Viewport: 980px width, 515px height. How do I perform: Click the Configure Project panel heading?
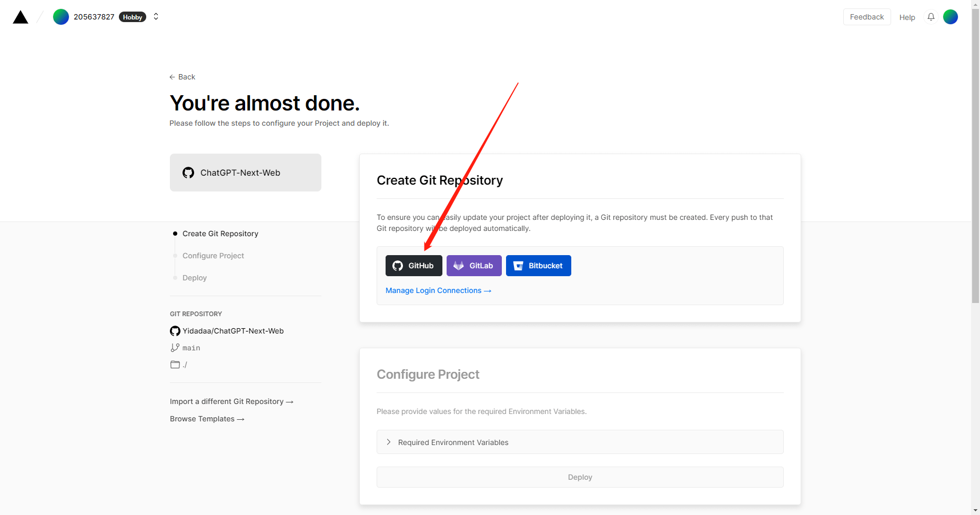(428, 375)
